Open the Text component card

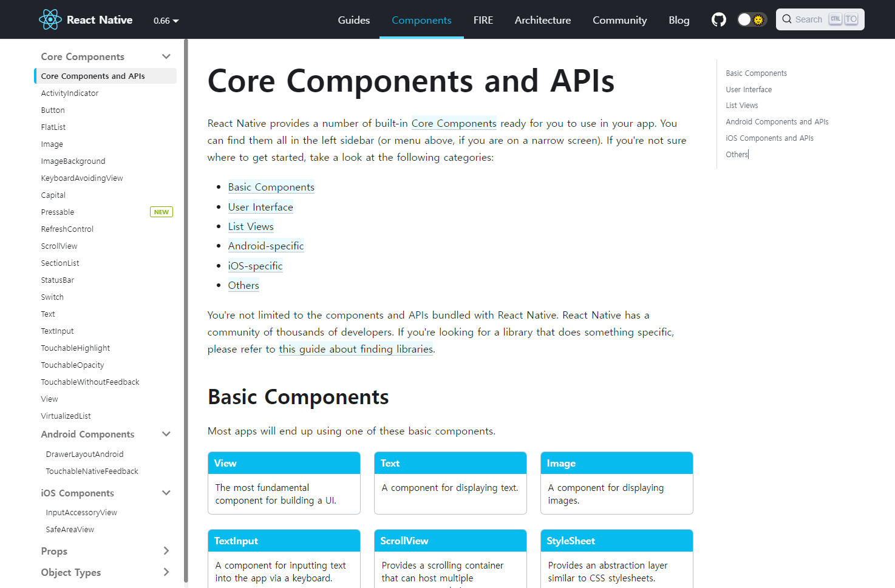click(x=450, y=482)
